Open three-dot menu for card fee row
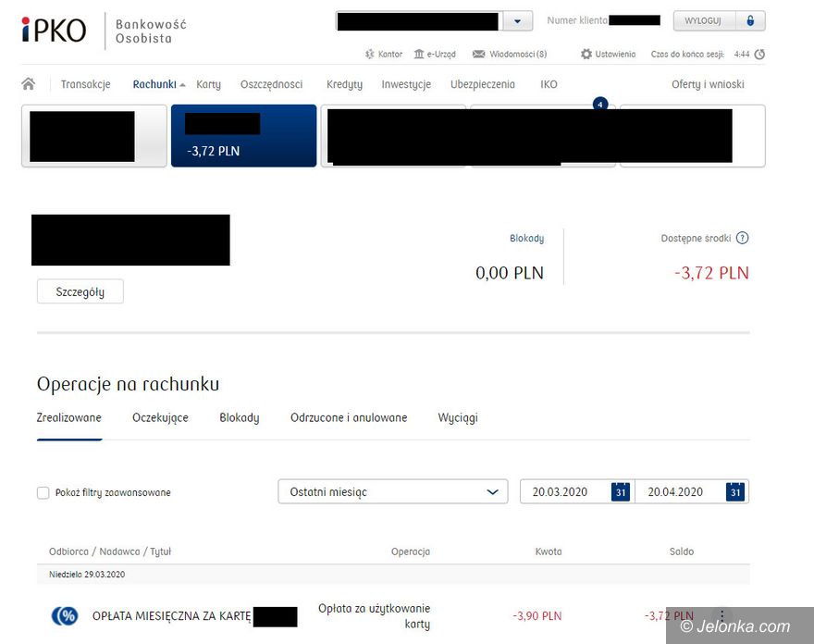The height and width of the screenshot is (644, 814). pos(721,616)
